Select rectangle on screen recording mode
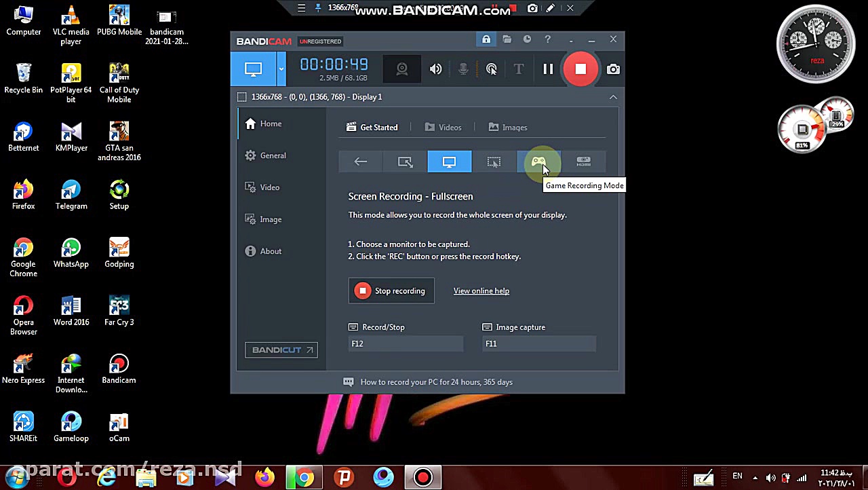868x490 pixels. [x=405, y=162]
